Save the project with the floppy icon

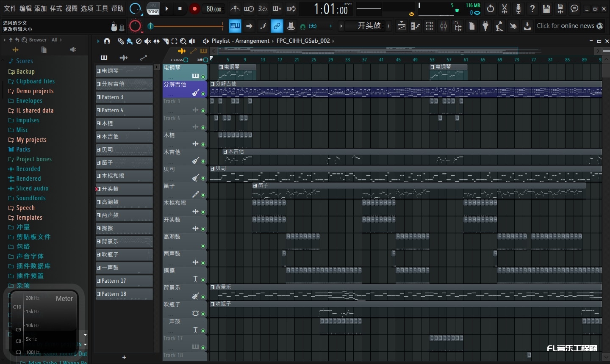(546, 8)
